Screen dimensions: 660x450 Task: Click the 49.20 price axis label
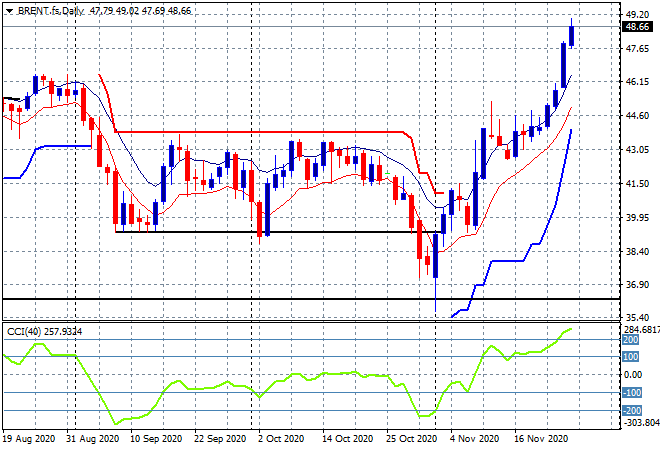637,15
